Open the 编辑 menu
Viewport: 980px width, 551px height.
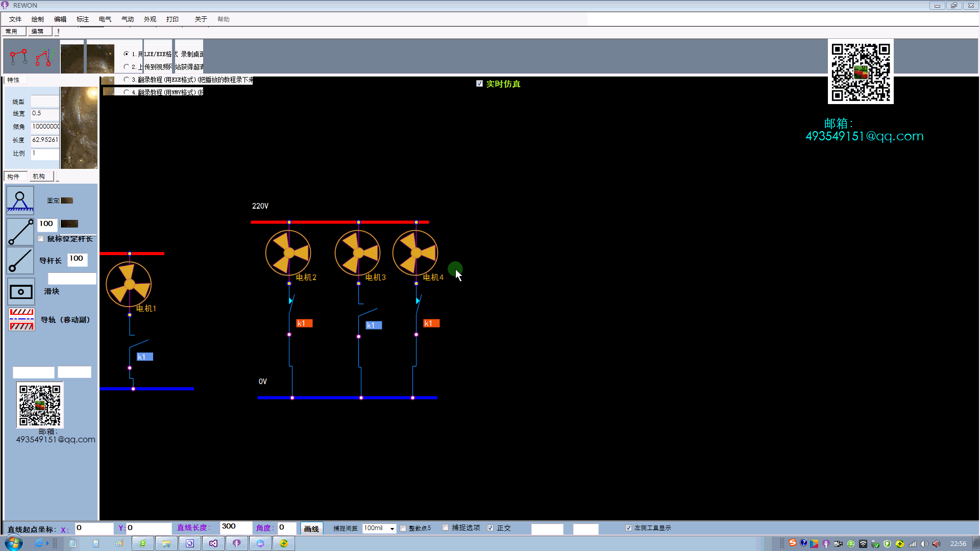tap(60, 19)
